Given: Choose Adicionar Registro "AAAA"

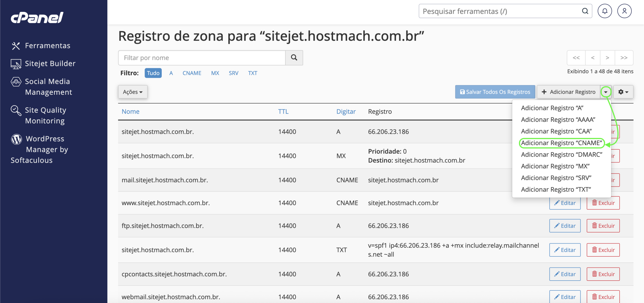Looking at the screenshot, I should point(558,120).
